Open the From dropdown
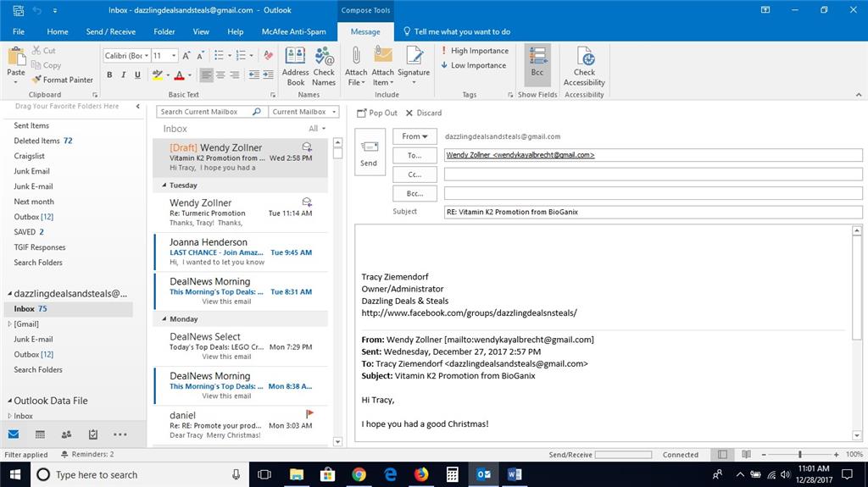The image size is (868, 487). click(415, 136)
